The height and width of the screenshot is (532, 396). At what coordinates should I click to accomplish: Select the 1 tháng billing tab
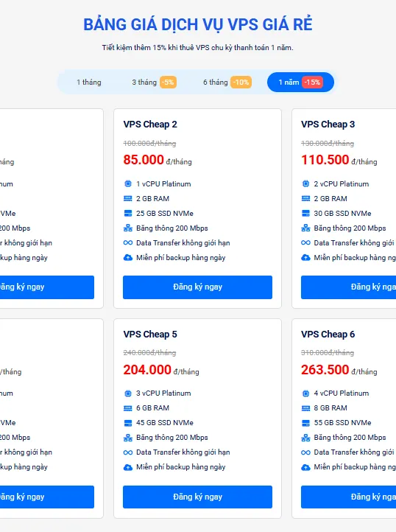89,82
